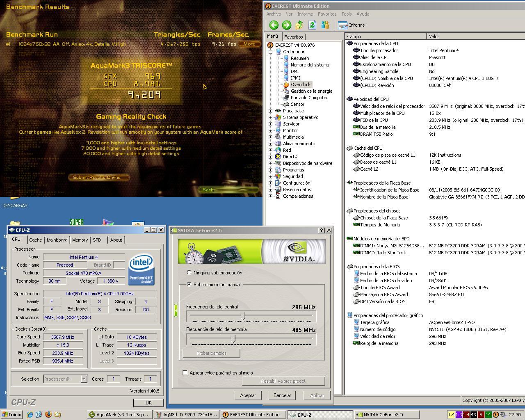
Task: Click the Valor column header
Action: (x=476, y=37)
